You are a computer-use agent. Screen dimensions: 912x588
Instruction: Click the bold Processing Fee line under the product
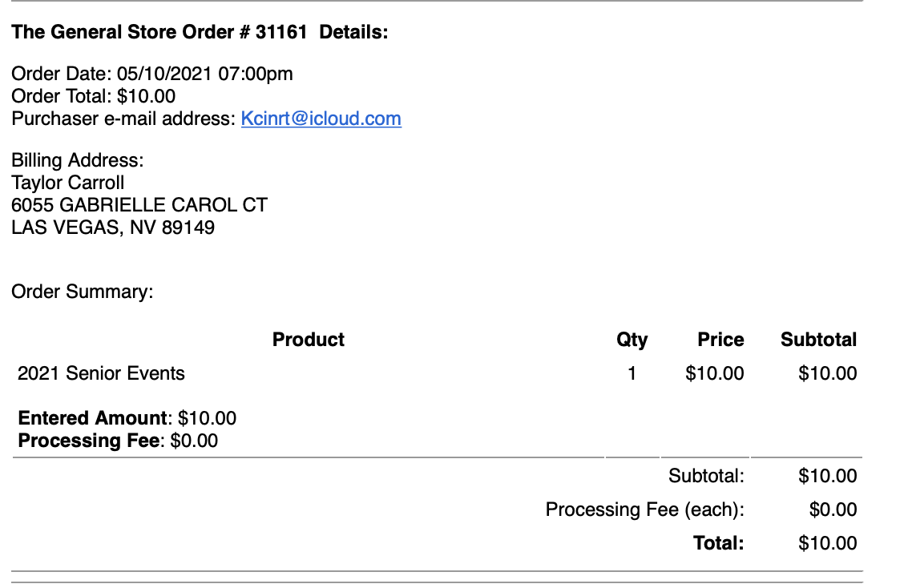[x=118, y=441]
